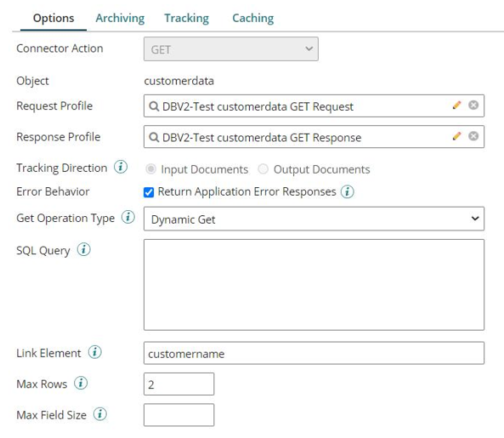Edit Request Profile with pencil icon
This screenshot has height=438, width=504.
(456, 105)
